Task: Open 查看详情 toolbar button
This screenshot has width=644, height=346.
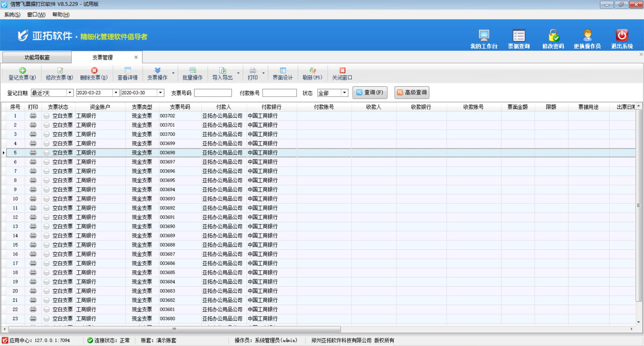Action: point(127,74)
